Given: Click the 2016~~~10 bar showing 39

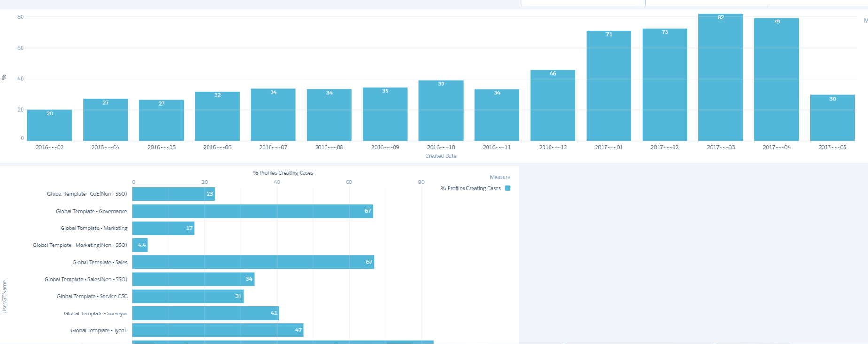Looking at the screenshot, I should pos(441,110).
